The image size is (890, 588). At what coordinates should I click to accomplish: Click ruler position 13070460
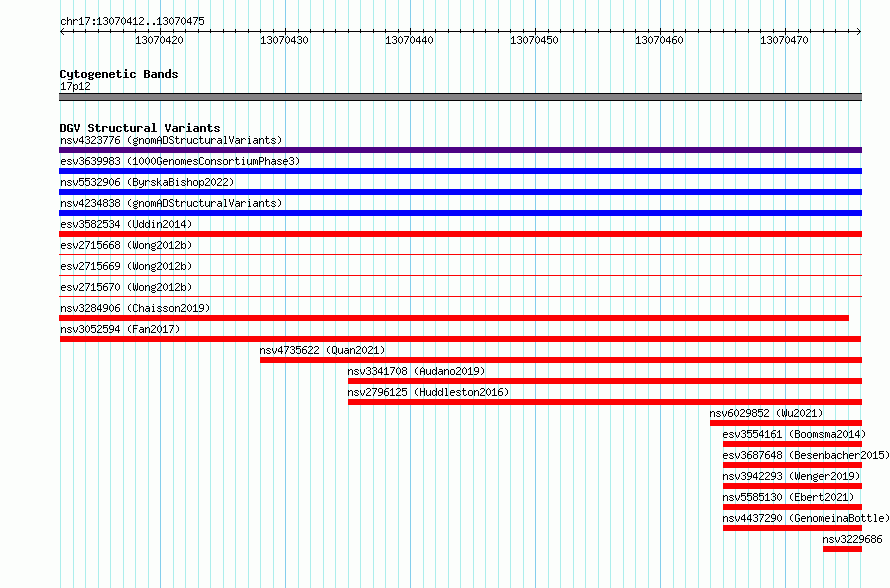659,40
